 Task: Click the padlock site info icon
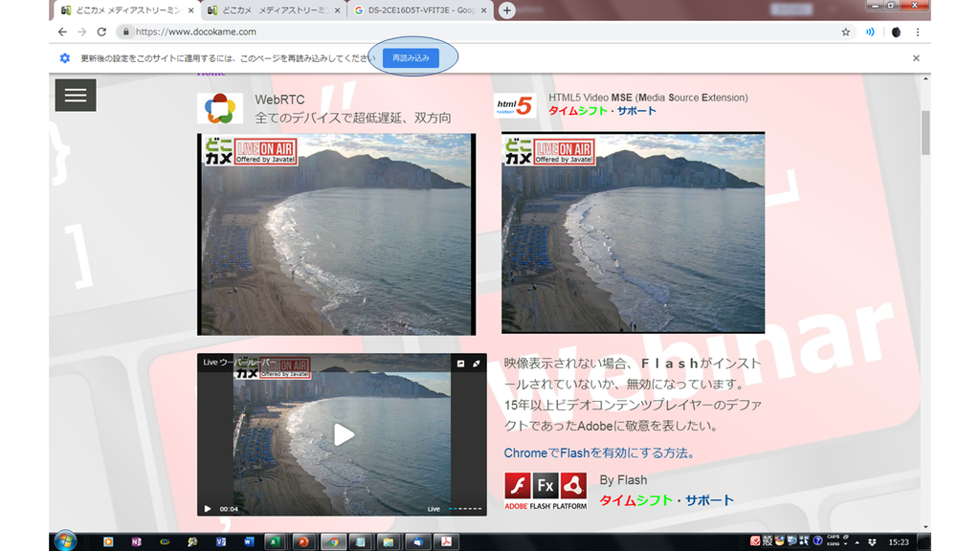tap(125, 32)
